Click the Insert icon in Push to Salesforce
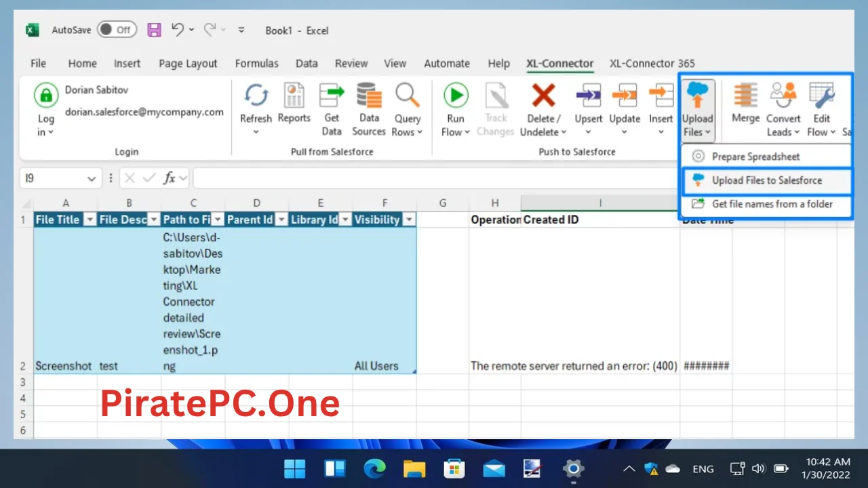Viewport: 868px width, 488px height. point(660,96)
